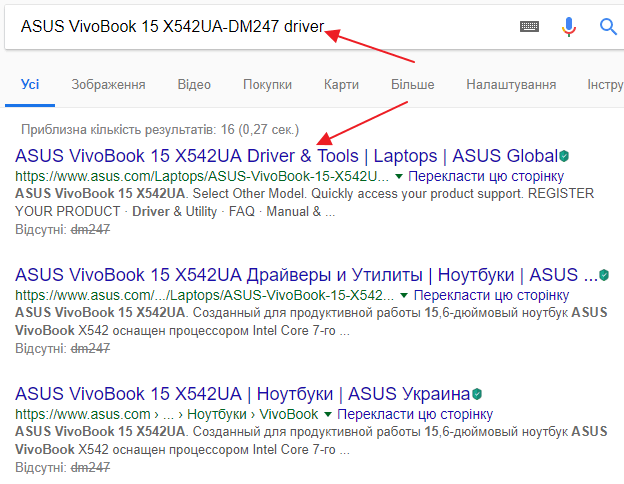
Task: Go to the Карти tab
Action: click(341, 85)
